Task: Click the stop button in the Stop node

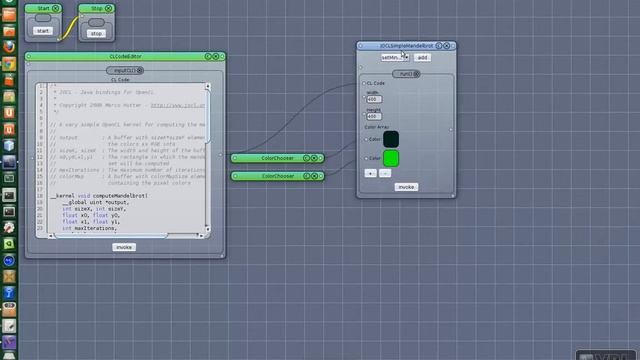Action: [x=96, y=33]
